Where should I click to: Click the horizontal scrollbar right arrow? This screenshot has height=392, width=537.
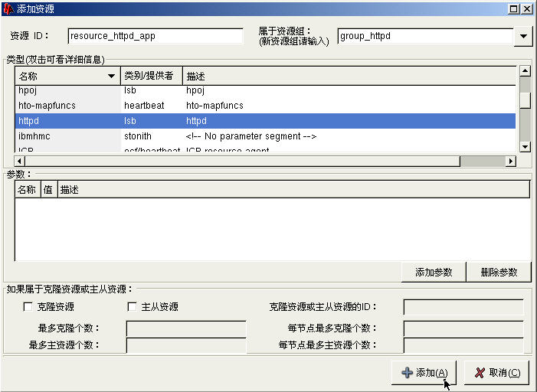pyautogui.click(x=511, y=161)
